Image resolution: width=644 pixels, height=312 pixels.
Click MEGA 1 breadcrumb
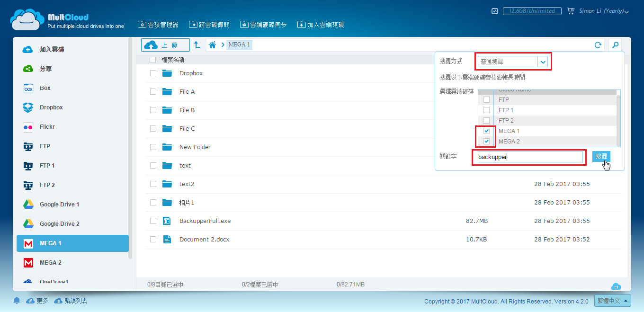pos(239,45)
